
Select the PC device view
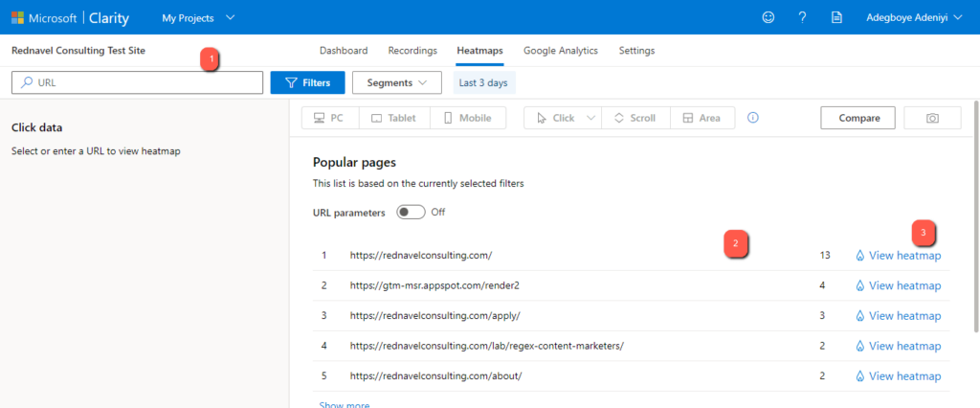[x=330, y=118]
